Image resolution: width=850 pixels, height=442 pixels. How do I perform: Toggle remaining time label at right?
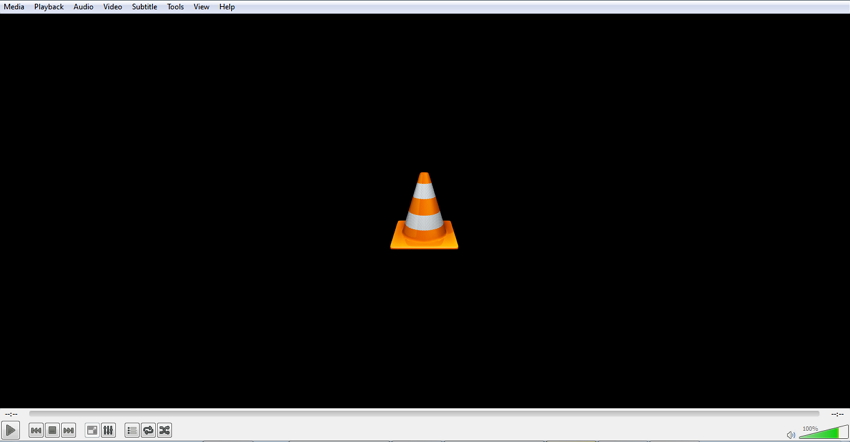click(838, 414)
